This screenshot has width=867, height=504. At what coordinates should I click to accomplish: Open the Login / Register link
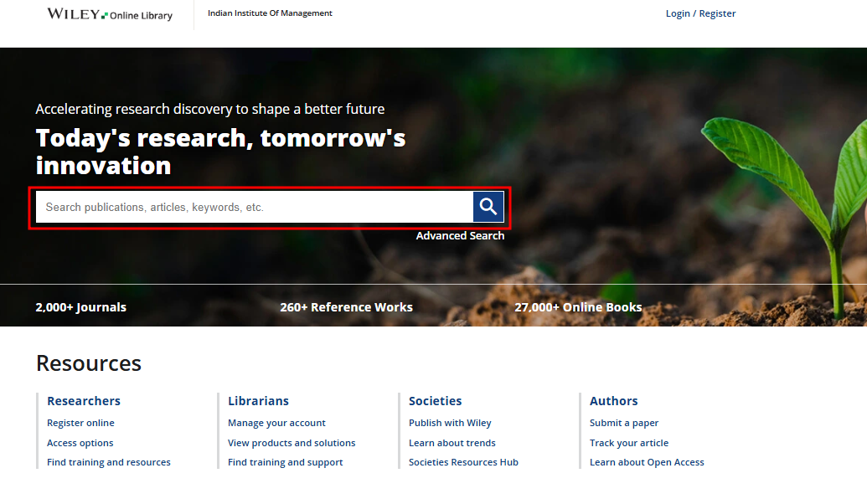700,13
